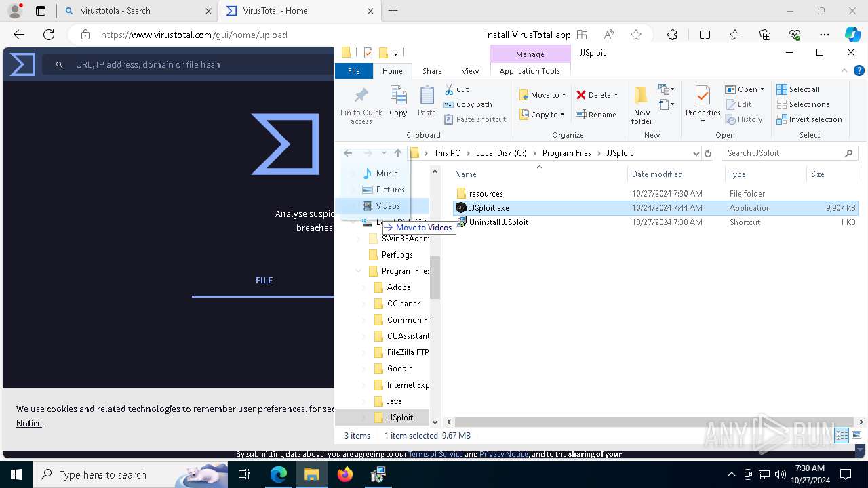The width and height of the screenshot is (868, 488).
Task: Select JJSploit.exe file
Action: [488, 208]
